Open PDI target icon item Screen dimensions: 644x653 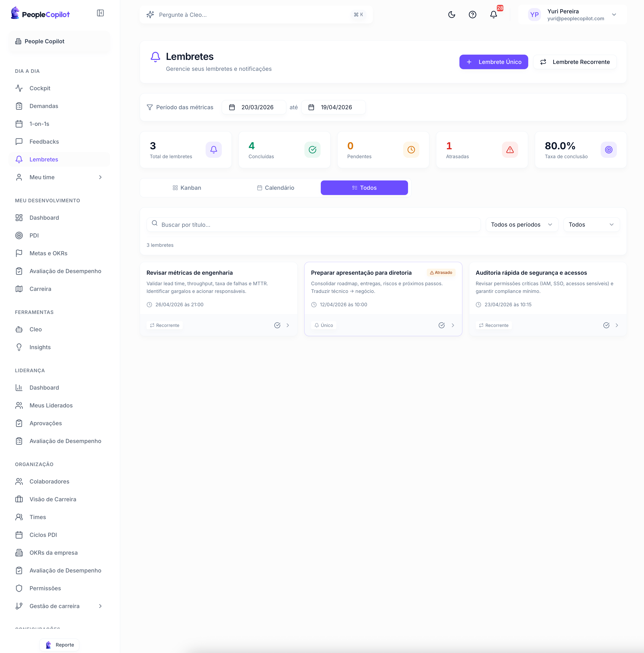coord(59,236)
